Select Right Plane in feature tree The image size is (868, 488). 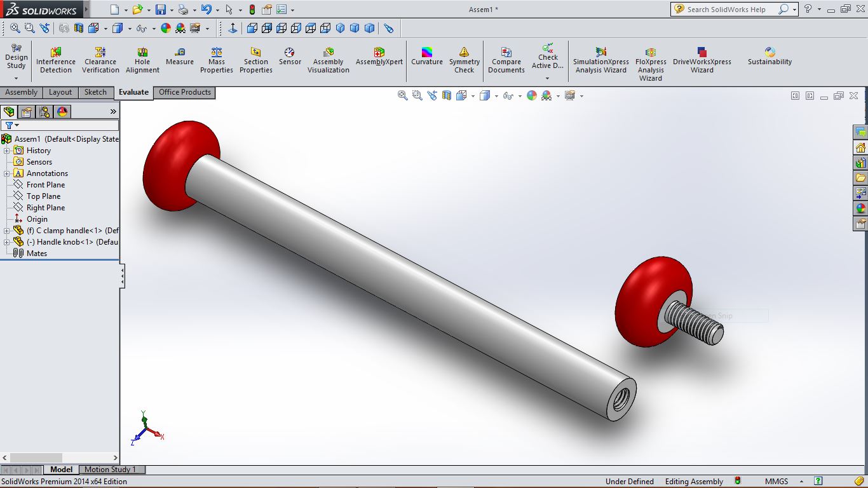[45, 208]
